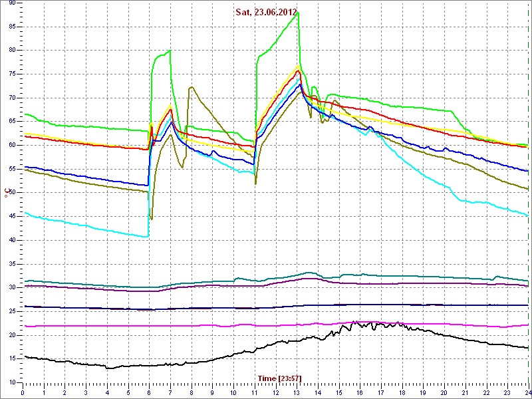Click hour label '11' on time axis
532x399 pixels.
tap(255, 391)
